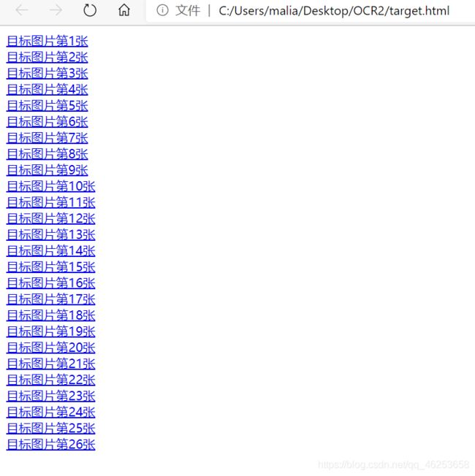
Task: Click the 文件 label in address bar
Action: (188, 11)
